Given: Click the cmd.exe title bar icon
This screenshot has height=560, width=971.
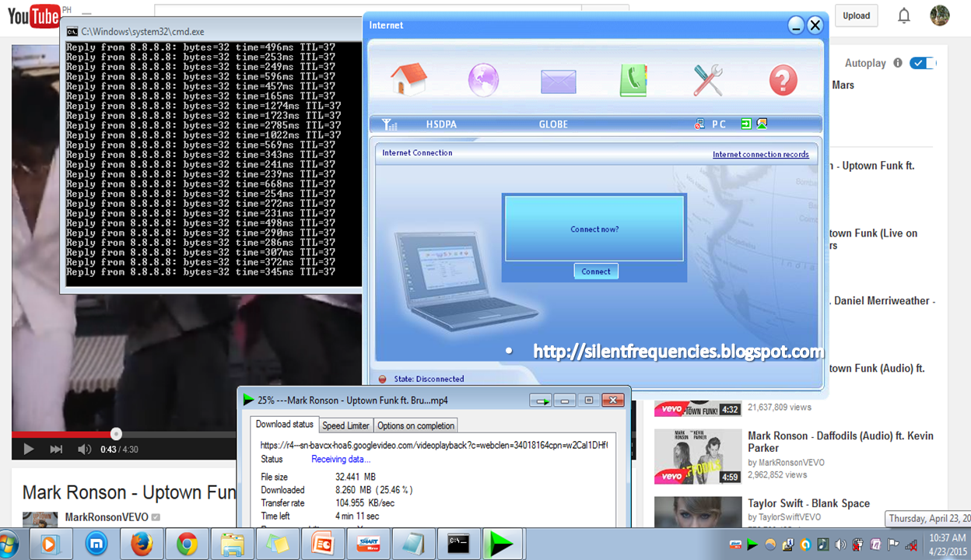Looking at the screenshot, I should pos(72,32).
